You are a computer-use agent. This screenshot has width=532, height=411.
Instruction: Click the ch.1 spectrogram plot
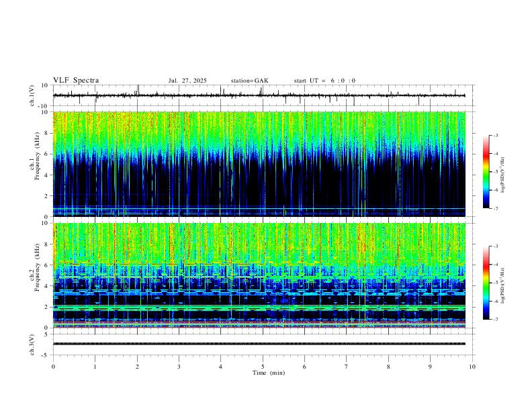[x=259, y=164]
